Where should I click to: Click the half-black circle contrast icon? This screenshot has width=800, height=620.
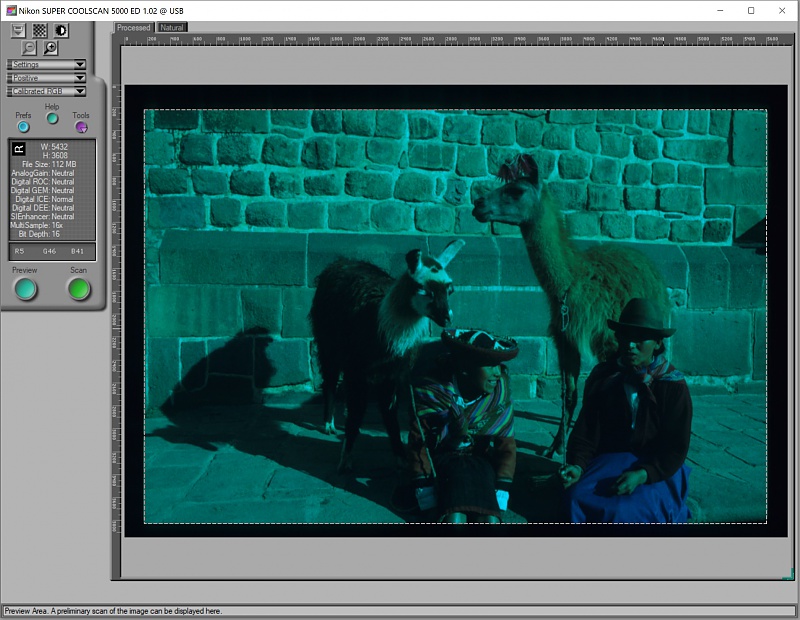60,30
